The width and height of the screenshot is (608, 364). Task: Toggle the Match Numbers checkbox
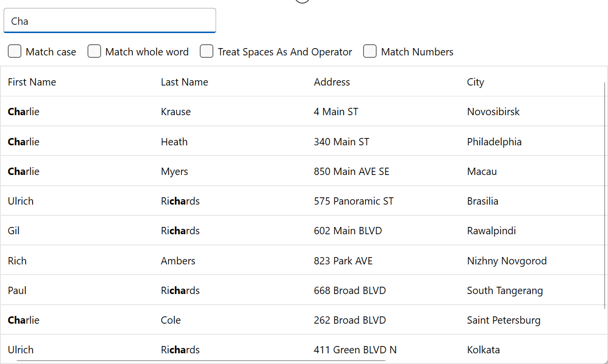(370, 51)
